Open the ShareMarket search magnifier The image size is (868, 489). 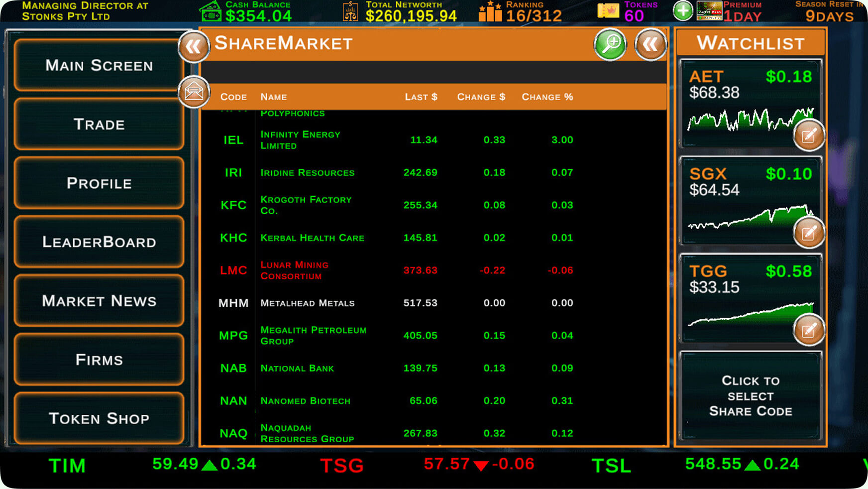[610, 45]
